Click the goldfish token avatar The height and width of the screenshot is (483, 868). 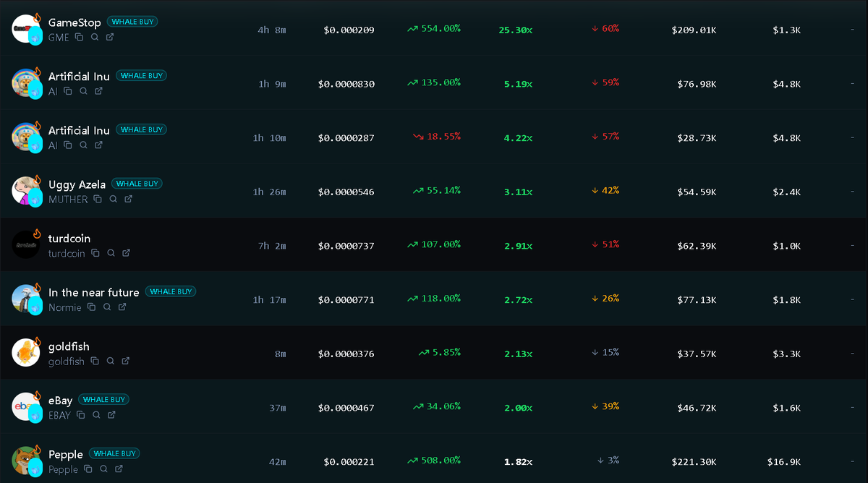pyautogui.click(x=26, y=352)
